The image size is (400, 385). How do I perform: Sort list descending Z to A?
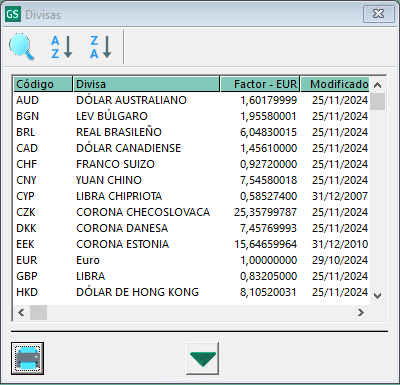[101, 47]
